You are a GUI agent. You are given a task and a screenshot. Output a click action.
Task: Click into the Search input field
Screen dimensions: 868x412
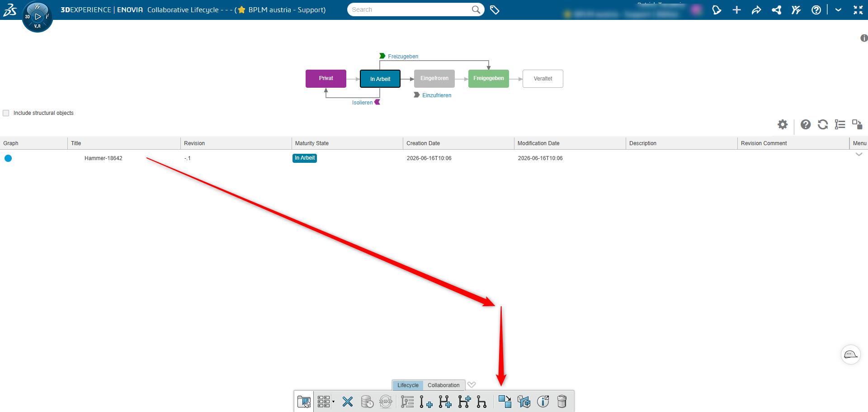(409, 9)
